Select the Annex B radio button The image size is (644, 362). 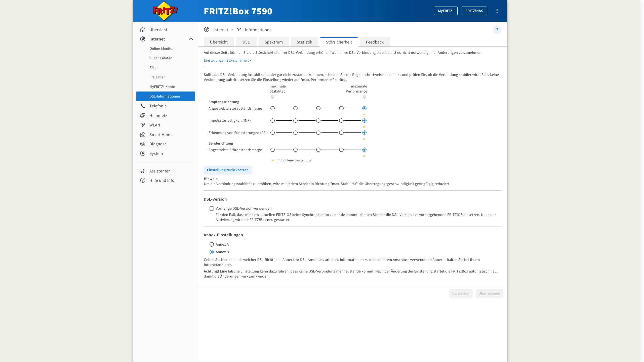(x=212, y=252)
